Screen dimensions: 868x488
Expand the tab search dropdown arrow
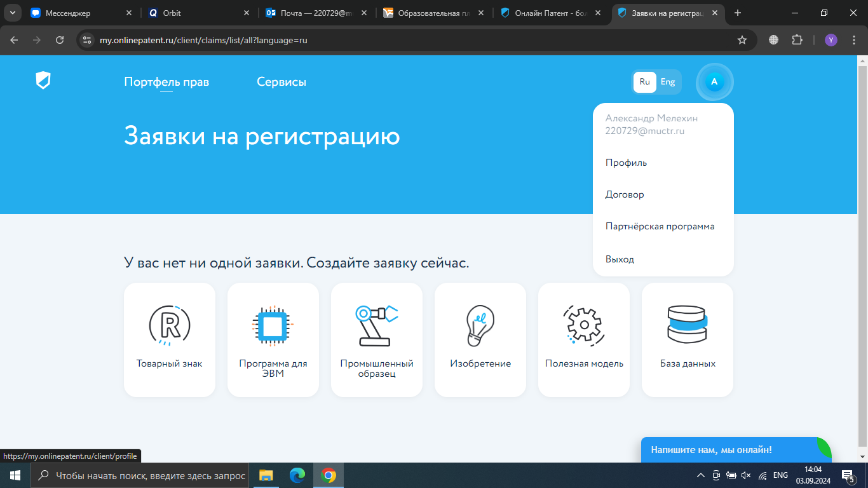coord(12,13)
